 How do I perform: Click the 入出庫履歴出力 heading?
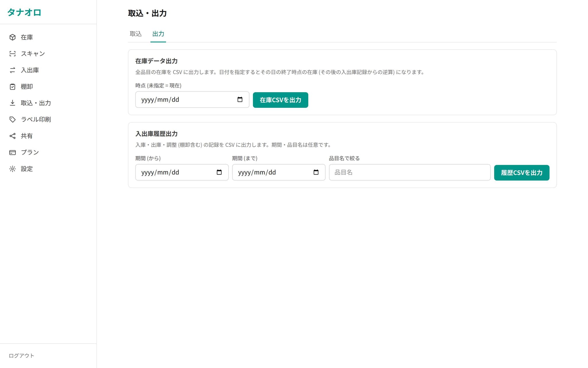click(156, 134)
